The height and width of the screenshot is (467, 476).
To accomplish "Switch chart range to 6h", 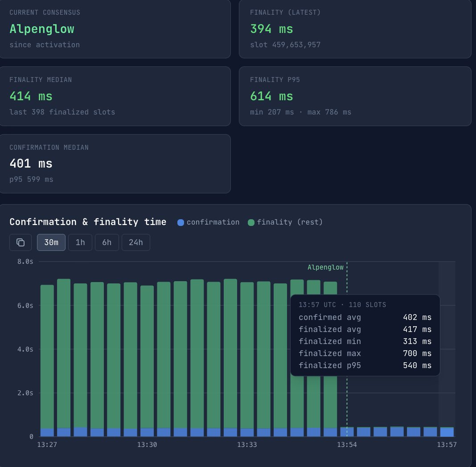I will (107, 242).
